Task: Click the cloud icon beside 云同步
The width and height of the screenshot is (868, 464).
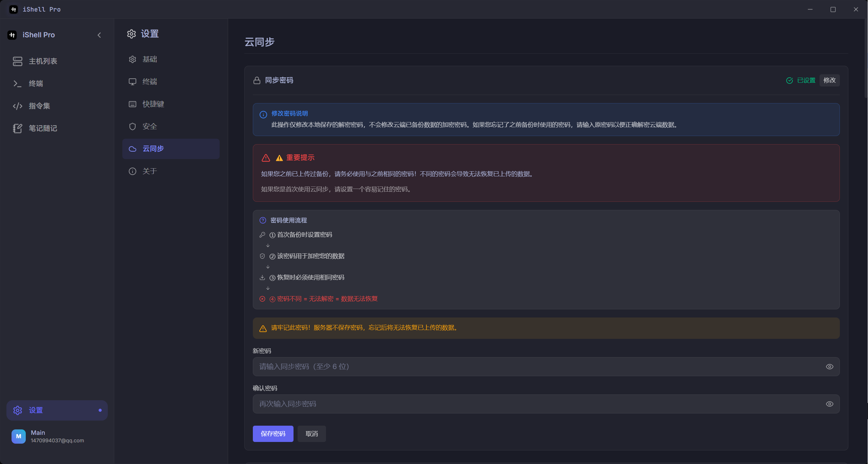Action: (x=133, y=149)
